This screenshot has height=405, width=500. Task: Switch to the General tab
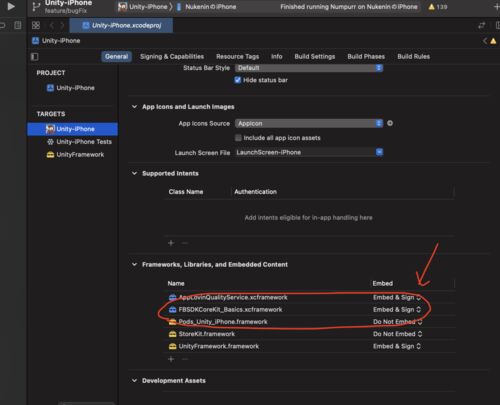click(116, 57)
